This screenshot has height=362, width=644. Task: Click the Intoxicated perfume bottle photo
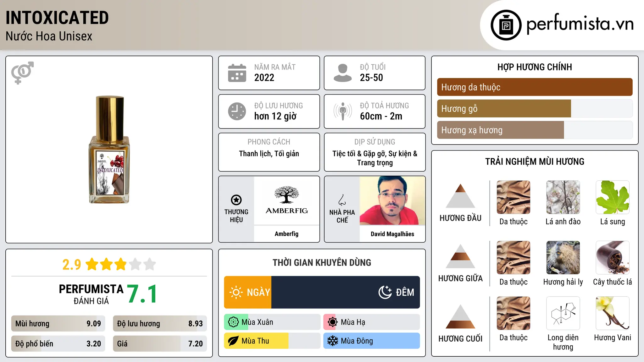tap(109, 150)
